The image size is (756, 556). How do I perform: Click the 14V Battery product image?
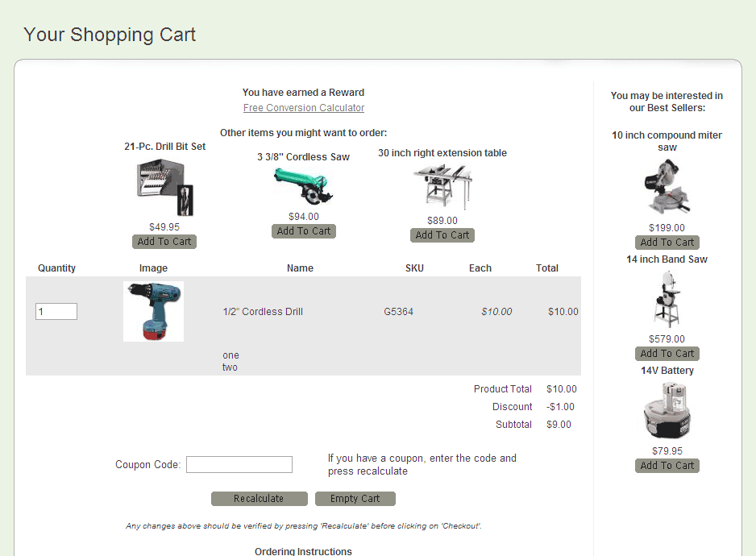[x=667, y=410]
